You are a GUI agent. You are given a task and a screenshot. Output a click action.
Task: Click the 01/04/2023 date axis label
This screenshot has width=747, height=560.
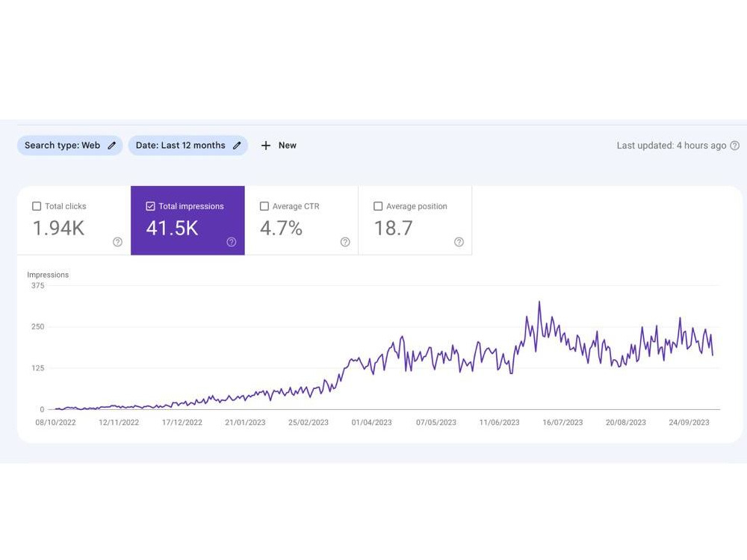click(371, 423)
